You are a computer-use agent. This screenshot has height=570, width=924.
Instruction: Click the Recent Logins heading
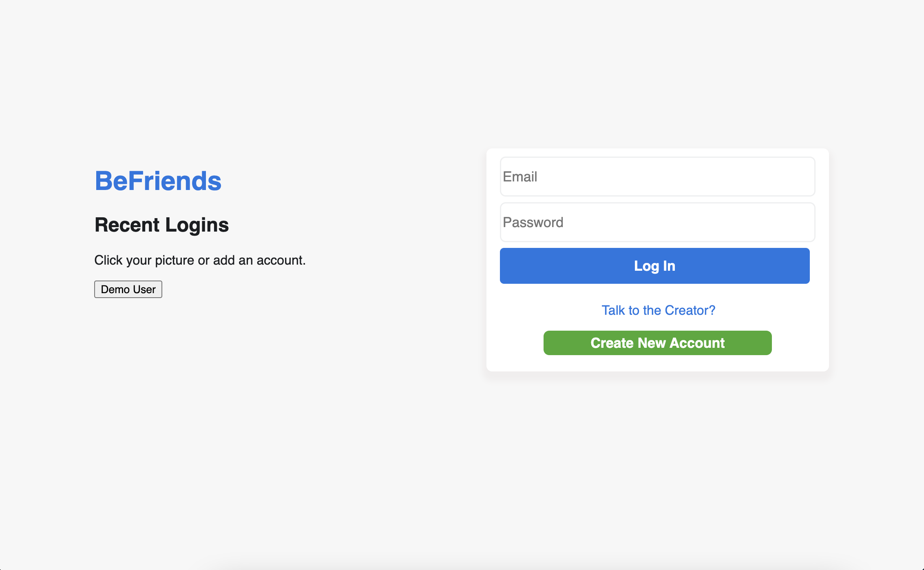pyautogui.click(x=161, y=225)
